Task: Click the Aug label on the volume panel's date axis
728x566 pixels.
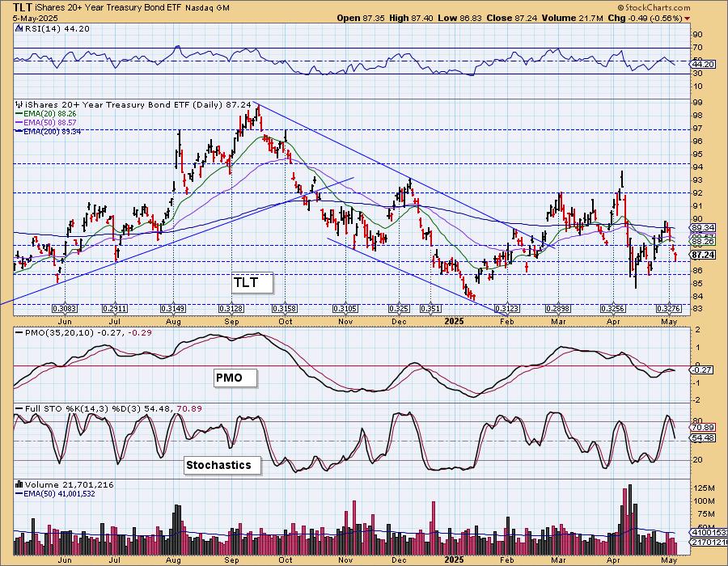Action: [x=173, y=560]
